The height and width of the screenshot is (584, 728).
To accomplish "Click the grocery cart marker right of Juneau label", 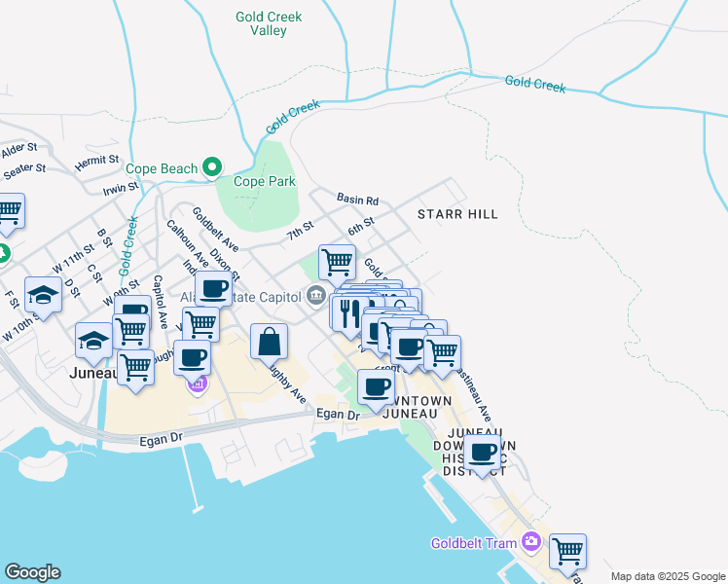I will click(x=135, y=369).
